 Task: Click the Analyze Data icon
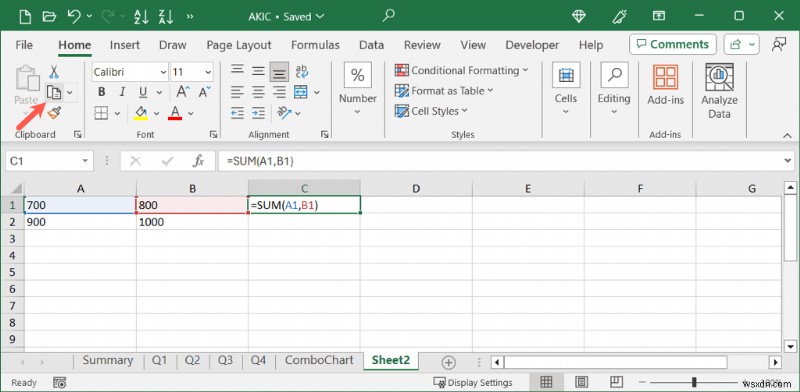719,78
